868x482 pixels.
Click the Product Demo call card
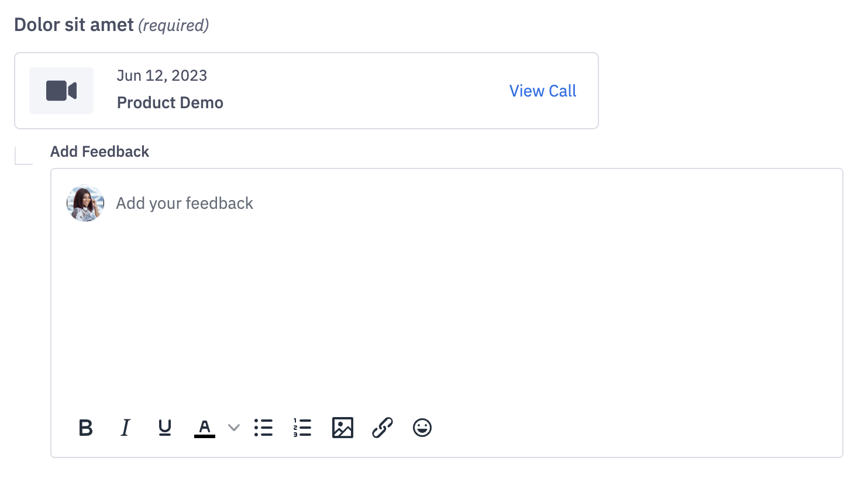[x=306, y=91]
